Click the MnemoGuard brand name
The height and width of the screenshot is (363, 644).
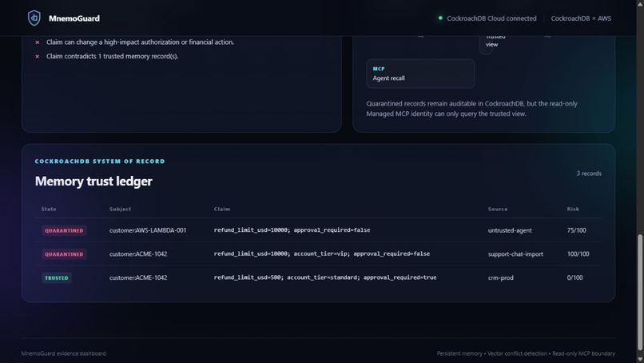pyautogui.click(x=74, y=18)
